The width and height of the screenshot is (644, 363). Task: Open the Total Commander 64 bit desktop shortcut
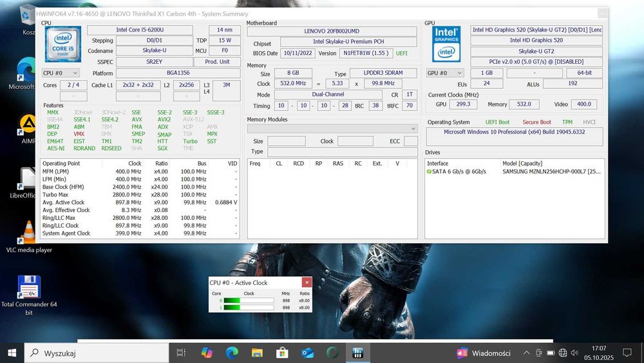pos(29,288)
